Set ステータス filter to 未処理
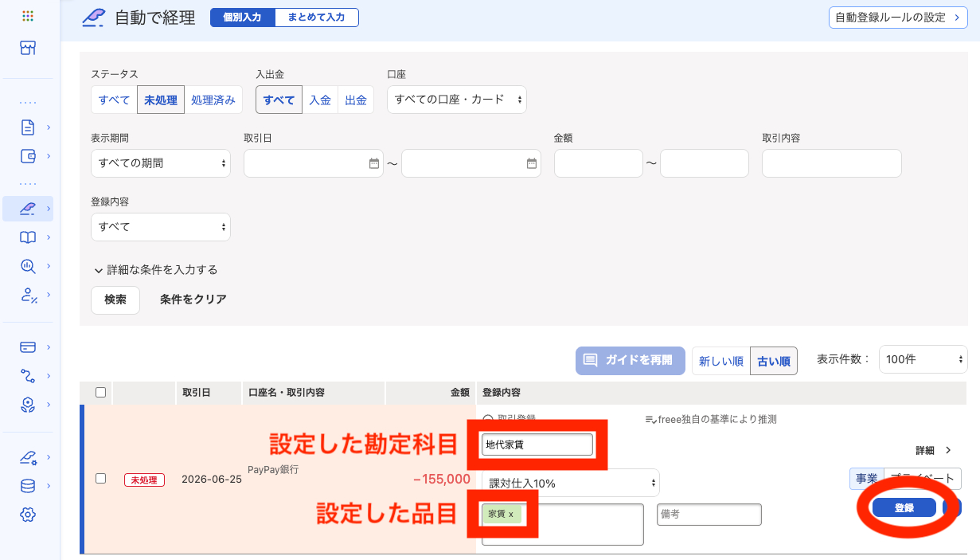This screenshot has height=560, width=980. point(161,100)
